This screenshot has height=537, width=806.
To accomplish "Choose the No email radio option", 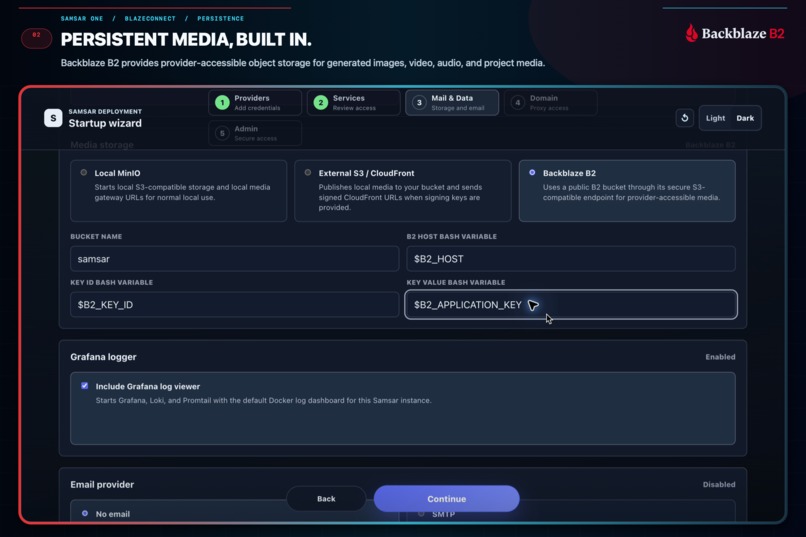I will (85, 513).
